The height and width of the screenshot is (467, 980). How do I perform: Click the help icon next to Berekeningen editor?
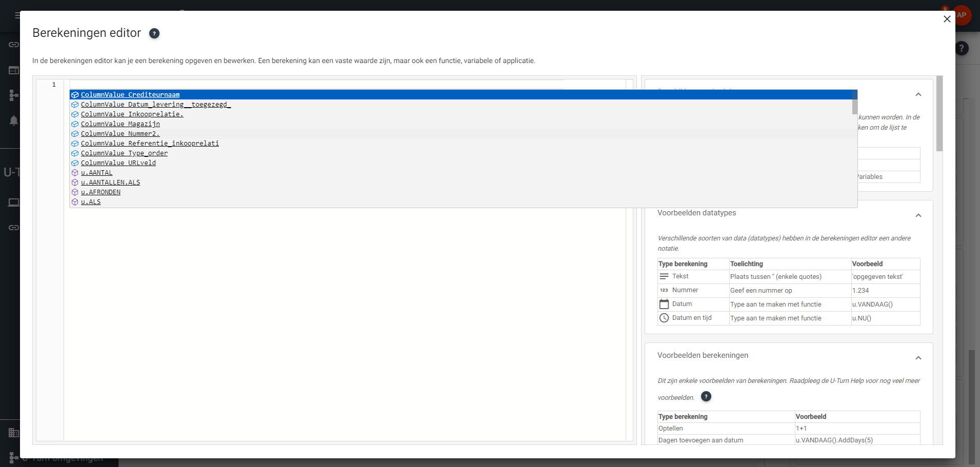click(154, 33)
